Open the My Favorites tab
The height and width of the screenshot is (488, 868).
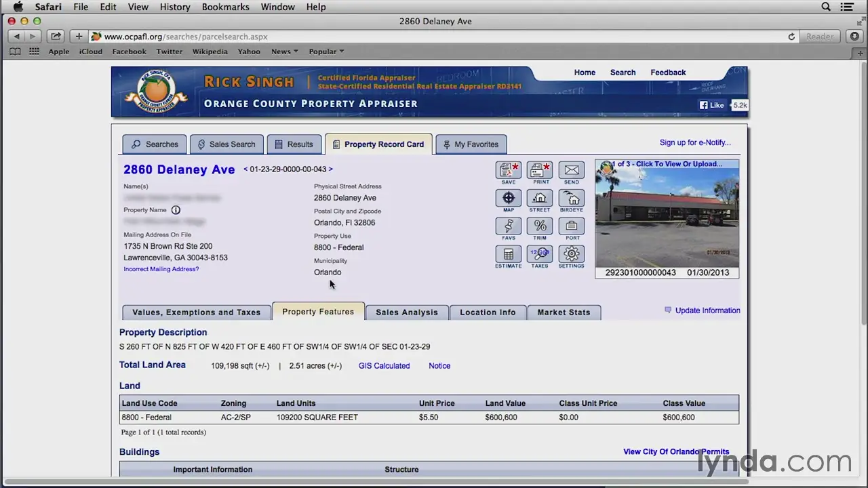coord(471,144)
